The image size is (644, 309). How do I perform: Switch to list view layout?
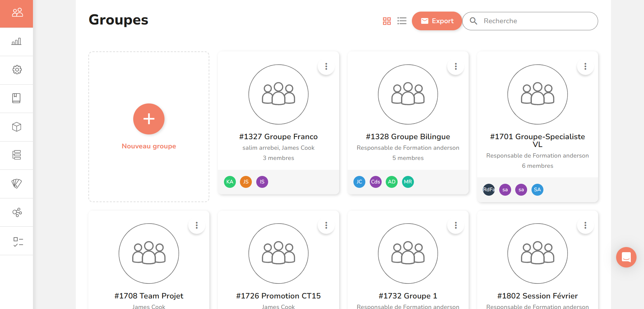[402, 21]
